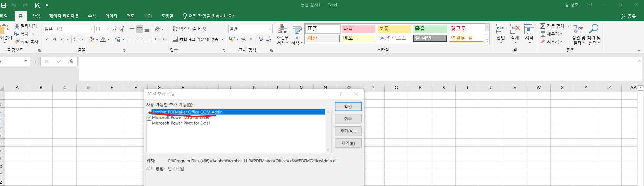Align text left

[x=132, y=39]
